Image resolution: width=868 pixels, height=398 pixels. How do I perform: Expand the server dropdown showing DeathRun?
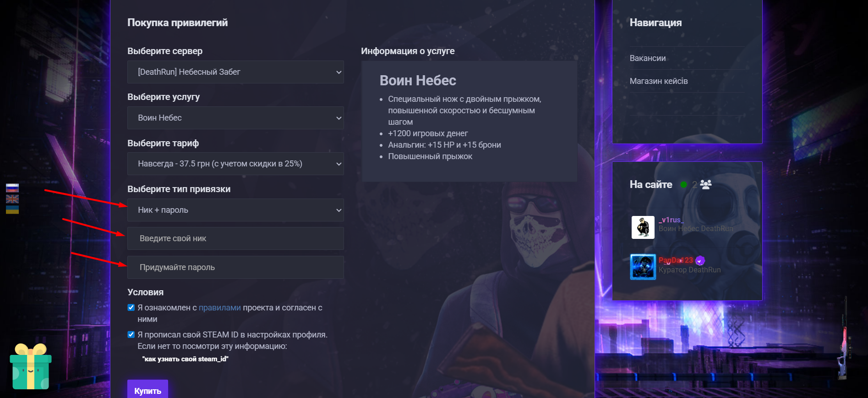(235, 72)
